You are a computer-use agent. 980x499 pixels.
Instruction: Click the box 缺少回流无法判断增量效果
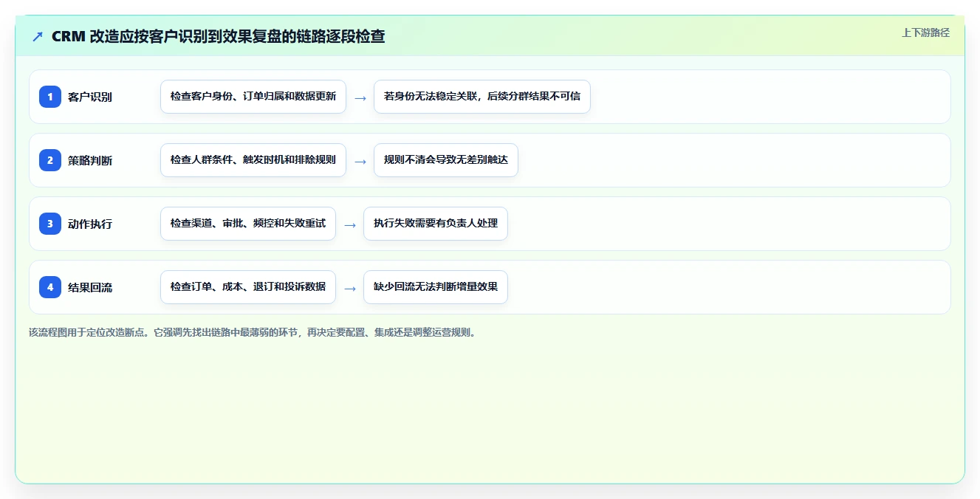[x=436, y=287]
